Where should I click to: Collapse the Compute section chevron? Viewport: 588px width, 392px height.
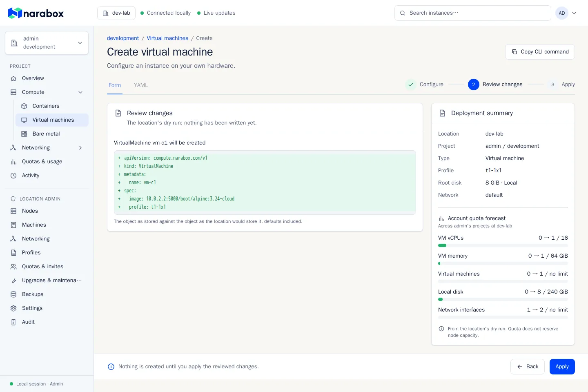point(80,92)
